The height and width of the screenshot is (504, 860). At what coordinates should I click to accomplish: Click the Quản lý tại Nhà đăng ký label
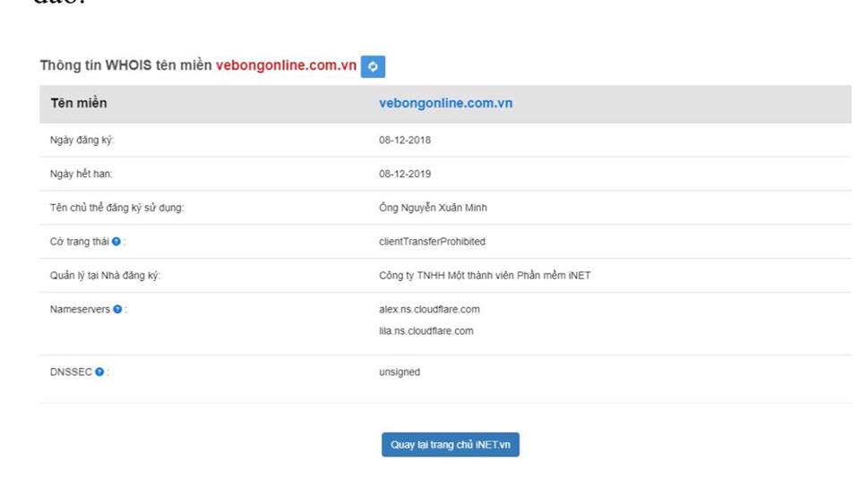105,276
